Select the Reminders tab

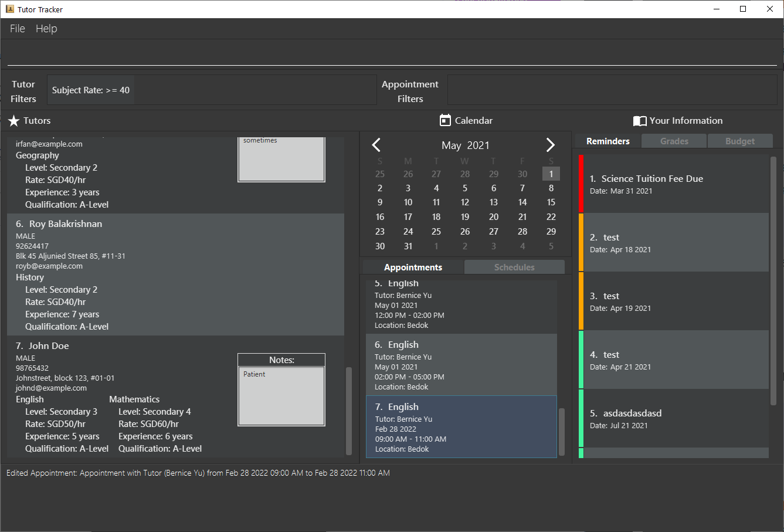608,141
